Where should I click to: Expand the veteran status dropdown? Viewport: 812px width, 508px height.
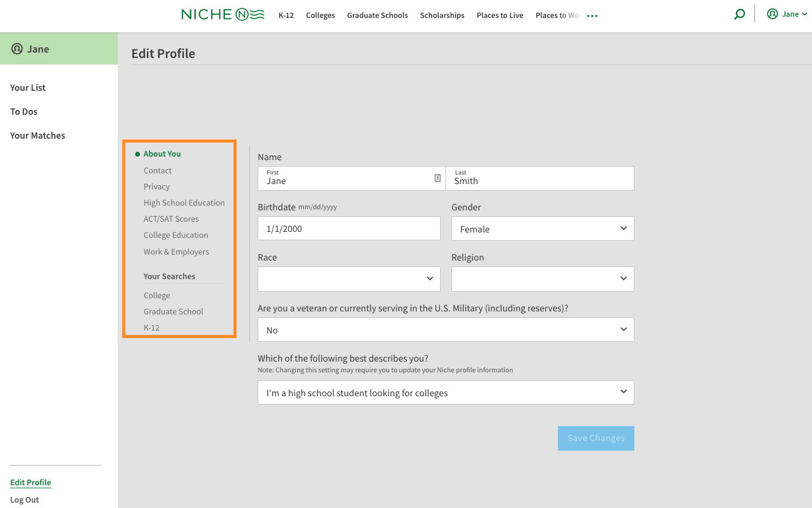point(445,330)
